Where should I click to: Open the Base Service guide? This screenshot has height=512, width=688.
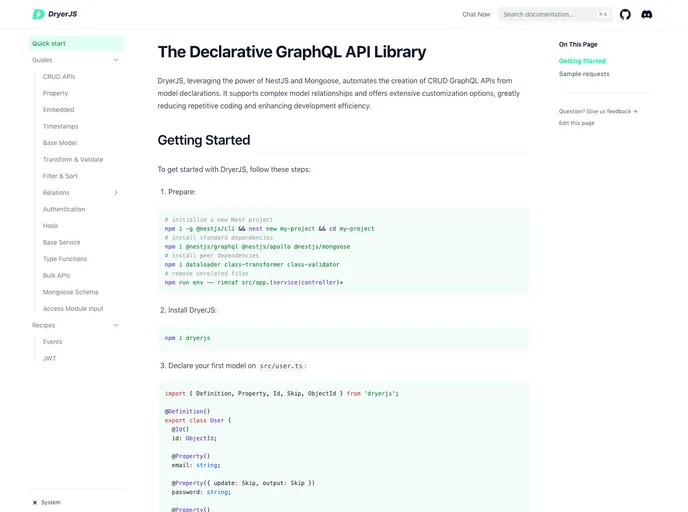click(x=61, y=242)
